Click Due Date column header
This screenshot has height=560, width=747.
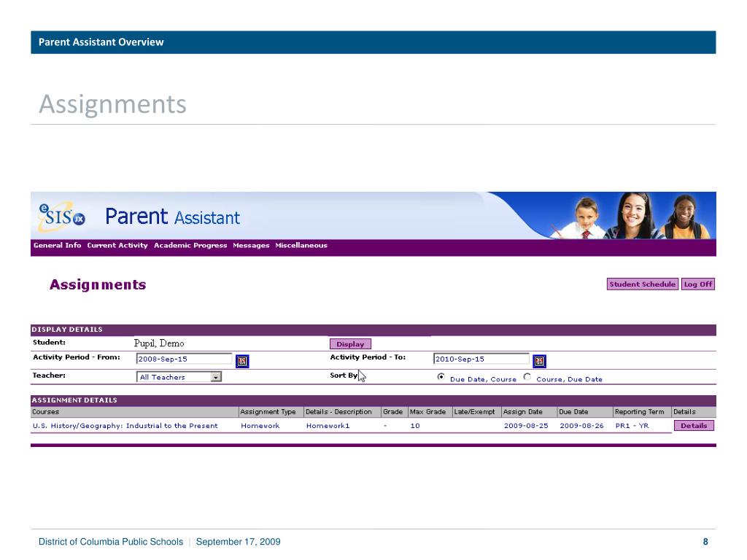pos(585,412)
